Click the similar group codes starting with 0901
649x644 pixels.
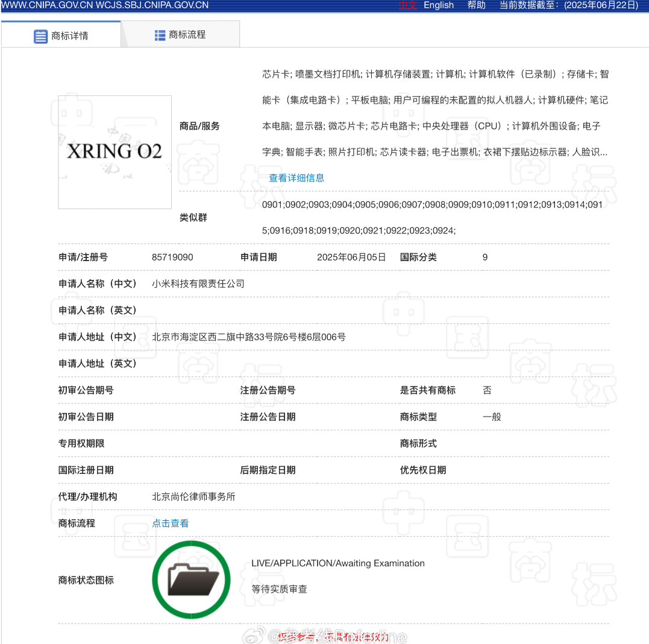pyautogui.click(x=432, y=218)
